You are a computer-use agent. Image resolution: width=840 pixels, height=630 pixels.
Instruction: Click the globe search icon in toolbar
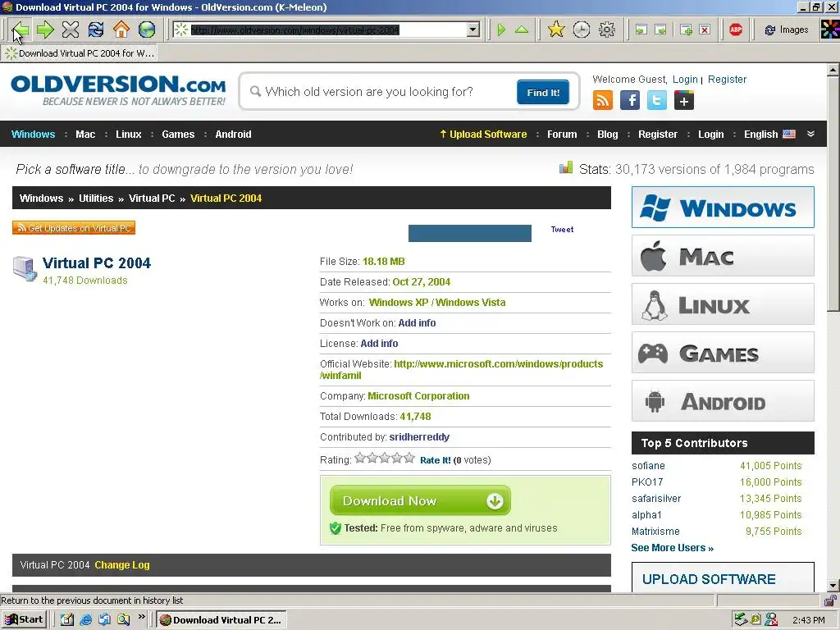147,30
